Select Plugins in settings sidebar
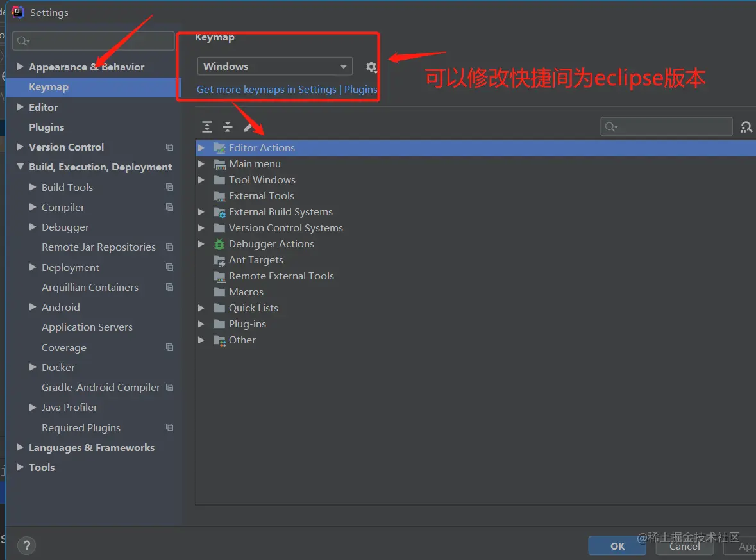The image size is (756, 560). (46, 128)
